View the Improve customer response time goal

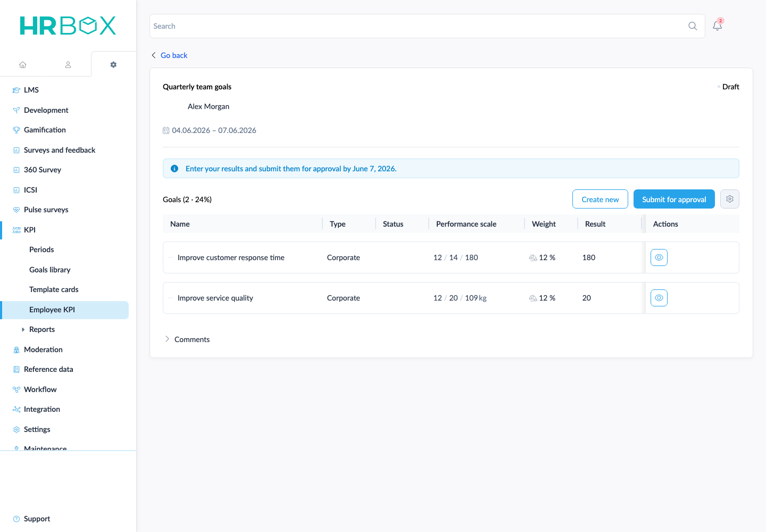(x=659, y=257)
